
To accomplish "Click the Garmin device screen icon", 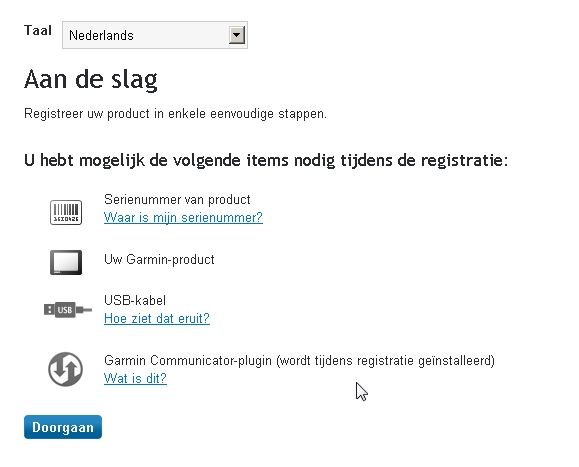I will [66, 262].
